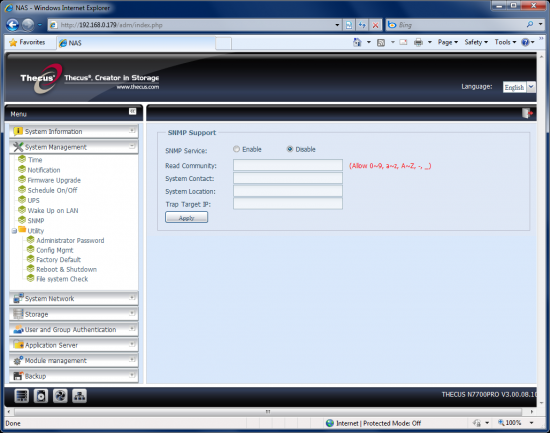The image size is (550, 433).
Task: Open Firmware Upgrade in tree
Action: [x=54, y=180]
